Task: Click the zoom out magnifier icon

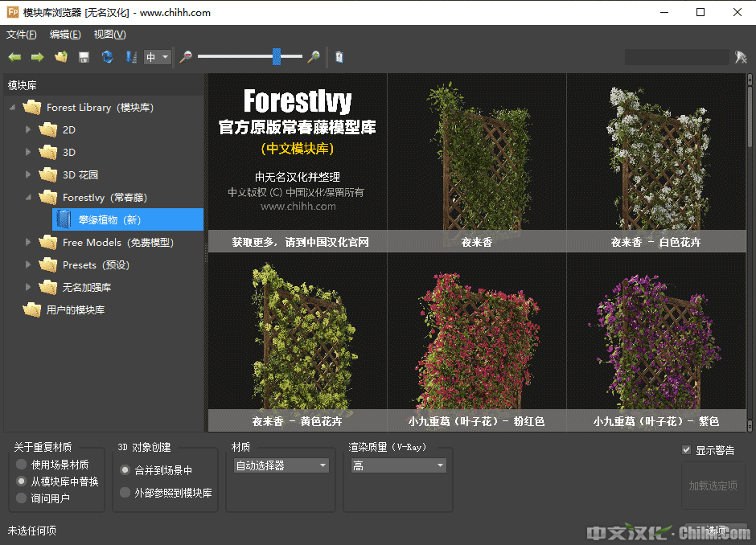Action: [186, 57]
